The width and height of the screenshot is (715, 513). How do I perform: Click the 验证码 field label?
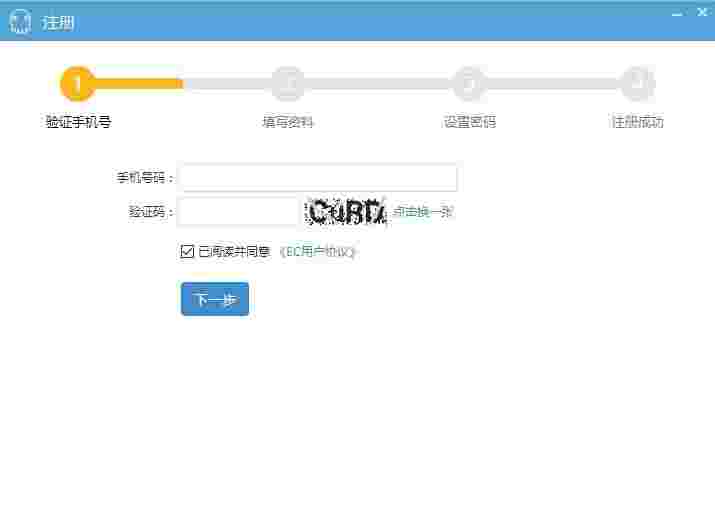point(150,212)
